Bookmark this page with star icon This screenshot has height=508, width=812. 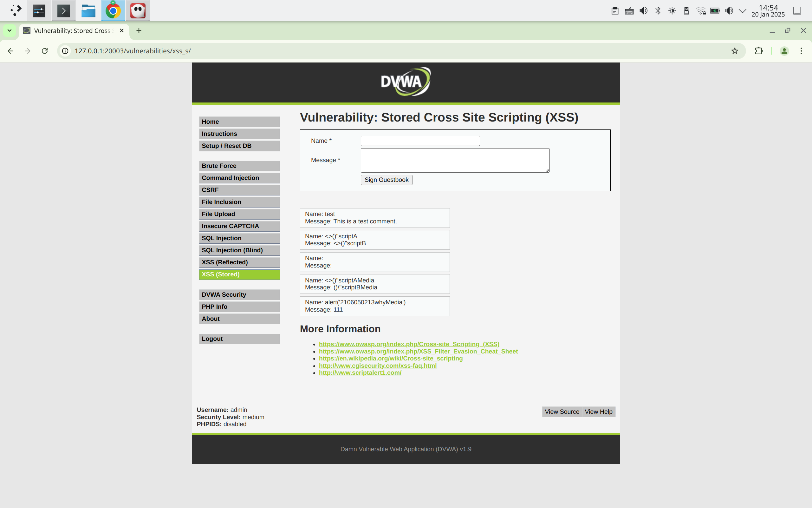[x=734, y=51]
